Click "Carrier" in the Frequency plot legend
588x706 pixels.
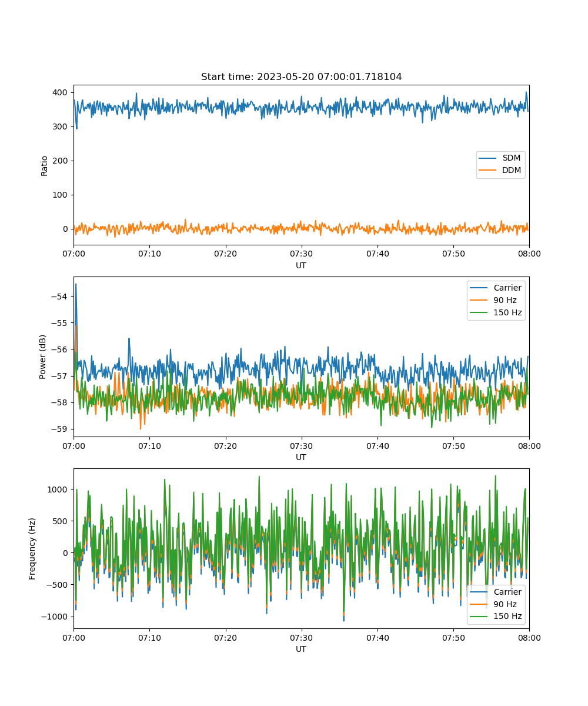(x=507, y=592)
